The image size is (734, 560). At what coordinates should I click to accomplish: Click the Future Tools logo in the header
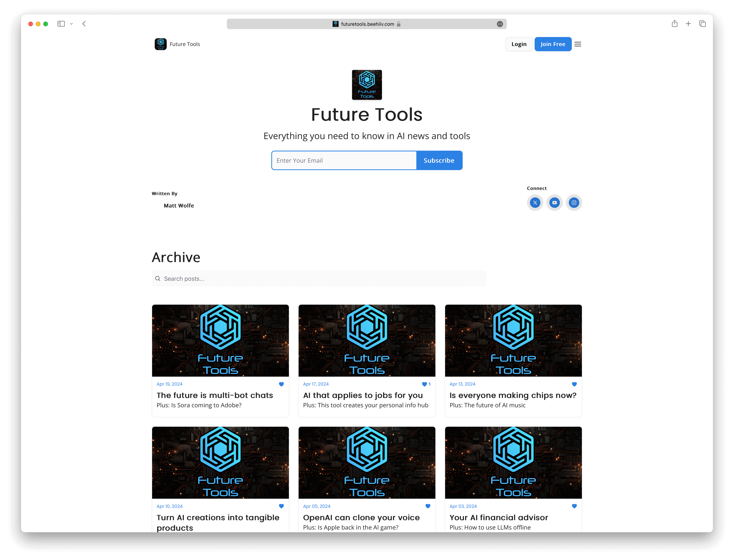point(161,44)
